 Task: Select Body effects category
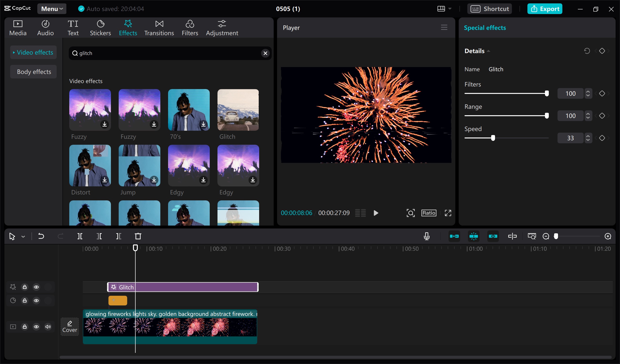(34, 72)
